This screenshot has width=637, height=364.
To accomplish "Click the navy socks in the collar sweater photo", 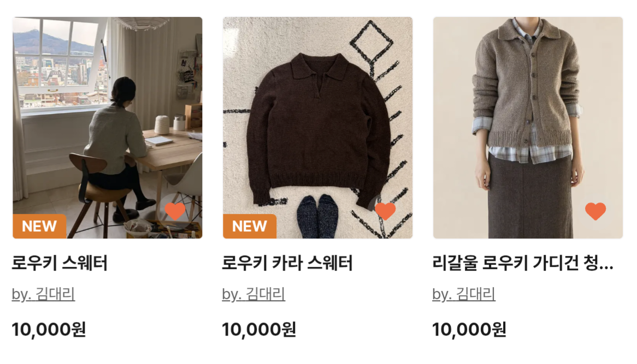I will click(317, 216).
